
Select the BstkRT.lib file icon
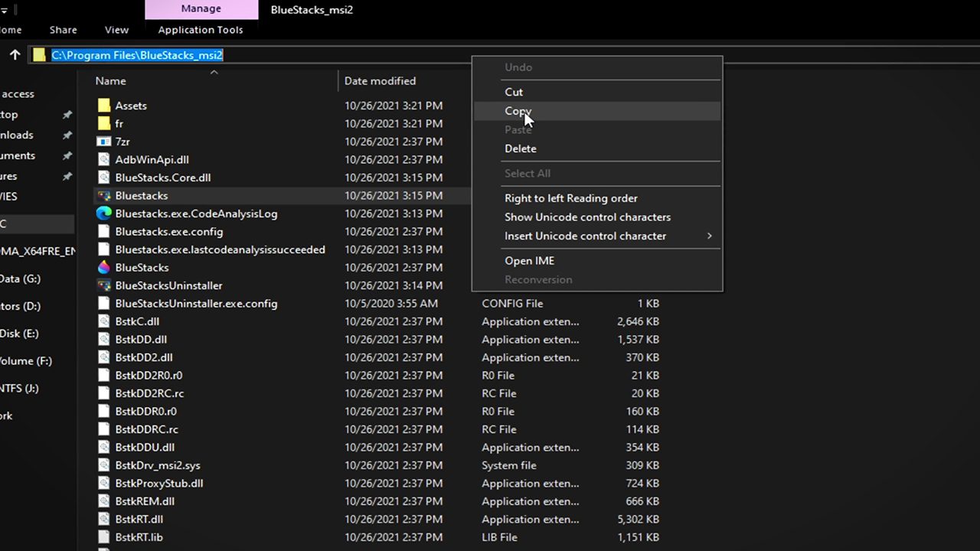(x=104, y=537)
